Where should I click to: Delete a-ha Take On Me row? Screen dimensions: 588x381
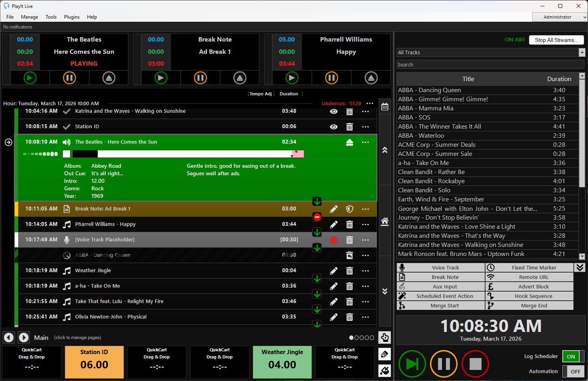pos(349,286)
